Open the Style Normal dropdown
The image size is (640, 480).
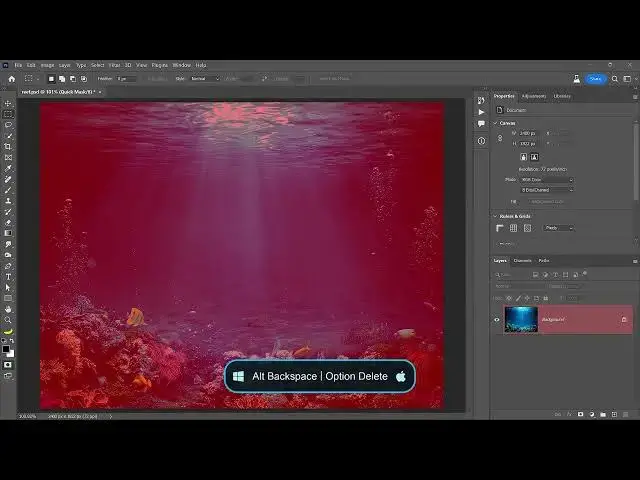(x=205, y=79)
